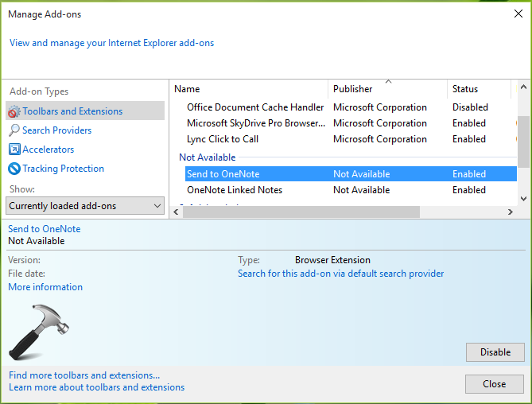Select Accelerators add-on type
Screen dimensions: 532x404
(x=48, y=150)
